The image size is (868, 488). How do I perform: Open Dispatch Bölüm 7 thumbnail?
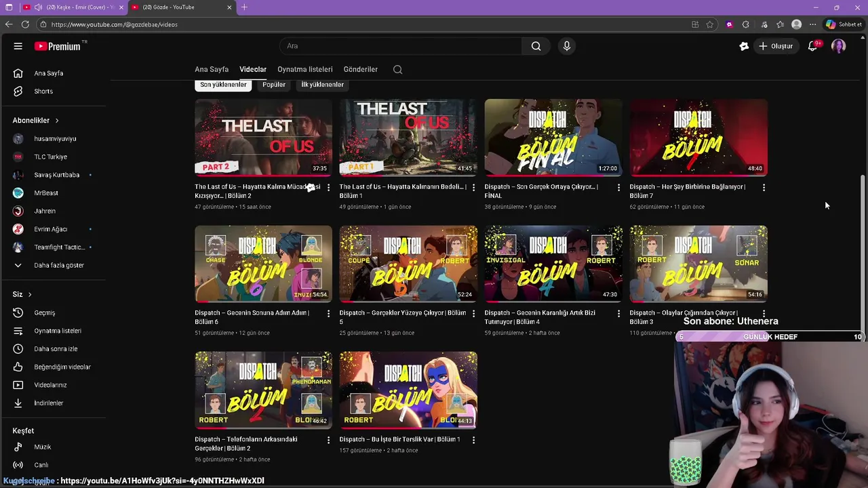tap(698, 138)
